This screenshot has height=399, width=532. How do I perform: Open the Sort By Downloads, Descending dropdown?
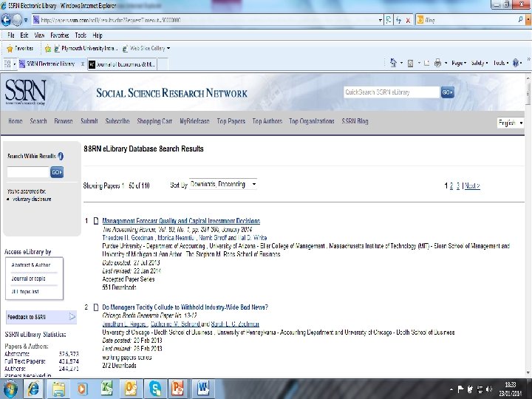[x=223, y=184]
